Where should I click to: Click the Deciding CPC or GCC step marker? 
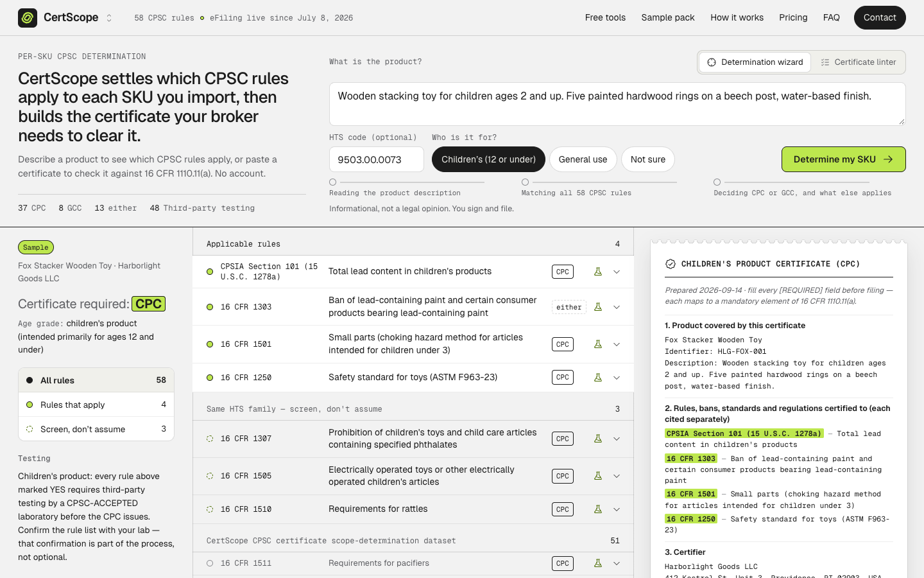[x=717, y=182]
